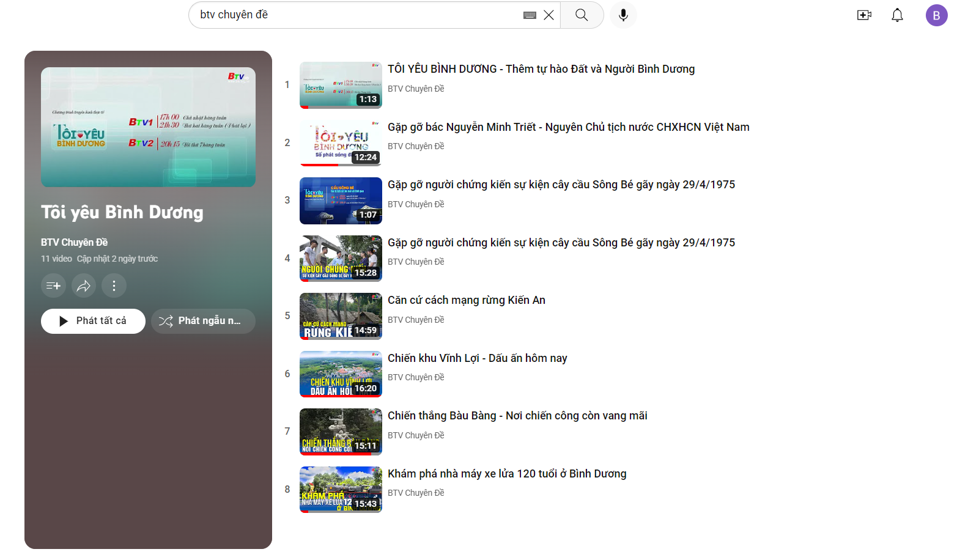Viewport: 968px width, 560px height.
Task: Open playlist more actions menu
Action: pos(114,286)
